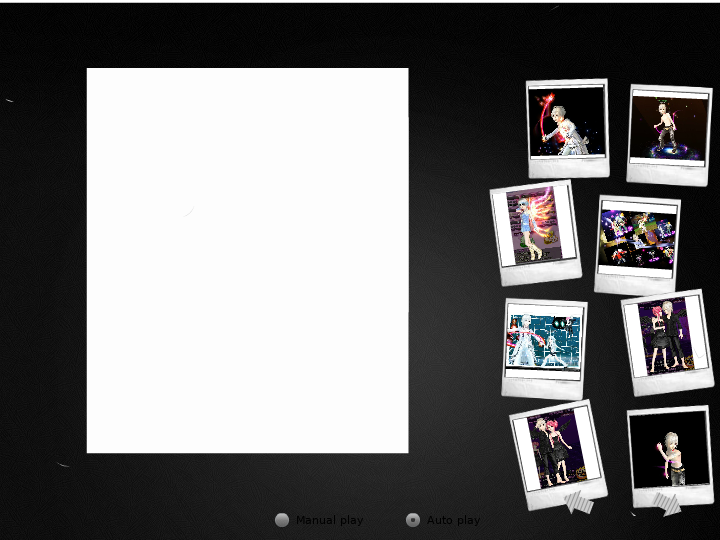Click caption strip under fiery wings photo
Screen dimensions: 720x540
click(542, 273)
